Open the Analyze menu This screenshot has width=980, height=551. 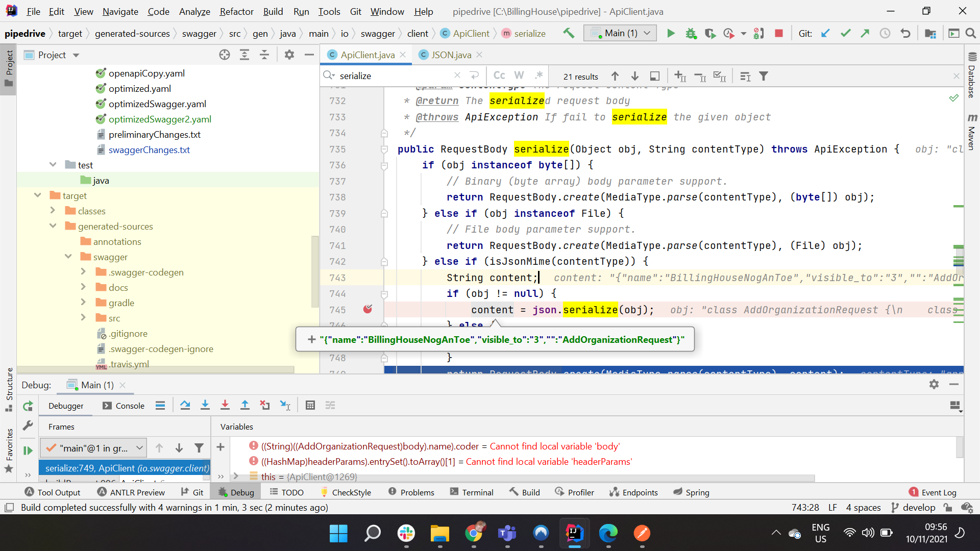point(194,11)
